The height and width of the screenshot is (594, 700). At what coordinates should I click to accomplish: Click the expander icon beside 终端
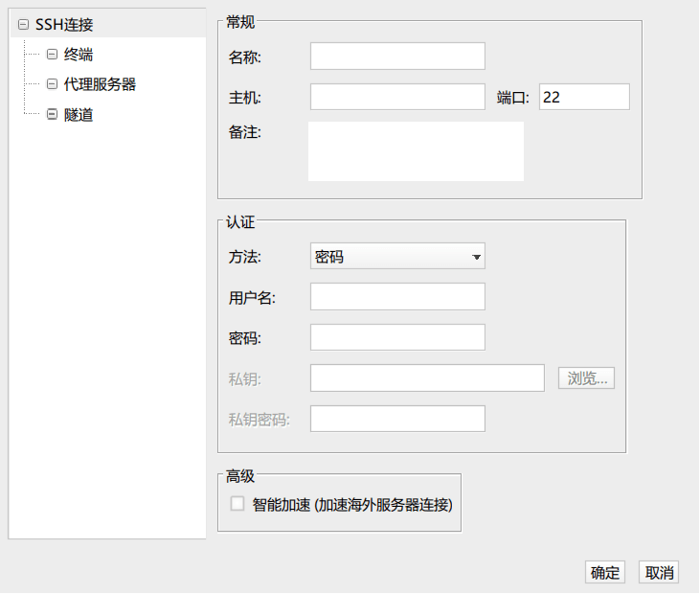point(53,55)
